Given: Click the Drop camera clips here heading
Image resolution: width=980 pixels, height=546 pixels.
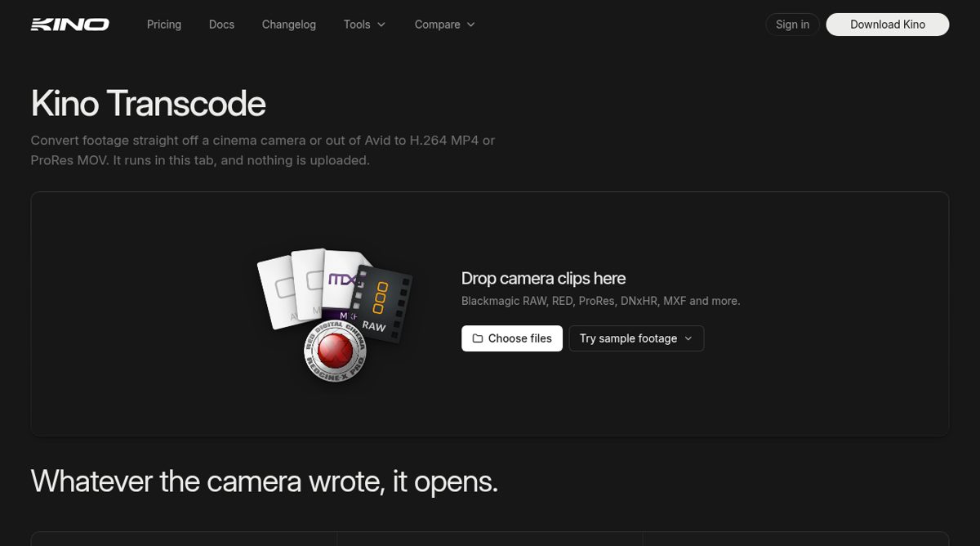Looking at the screenshot, I should click(543, 278).
